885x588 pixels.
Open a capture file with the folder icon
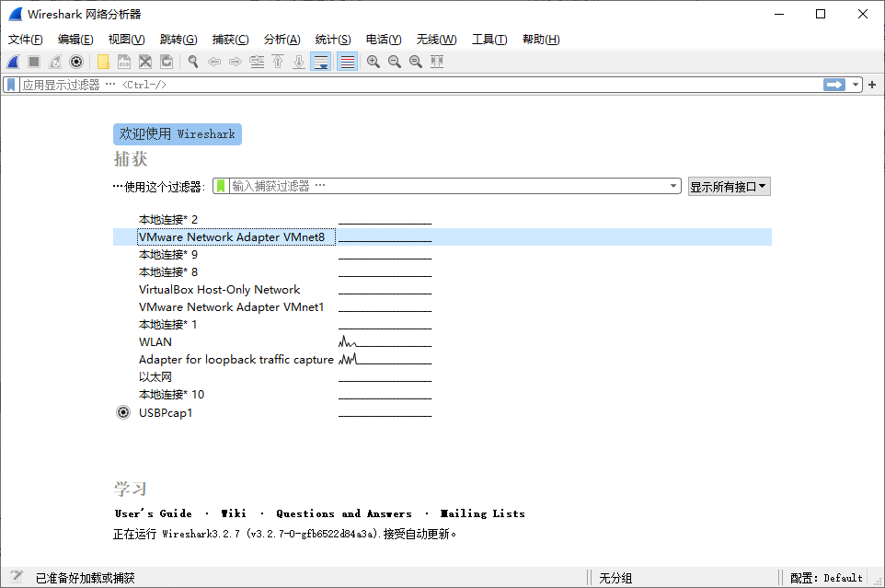tap(103, 62)
